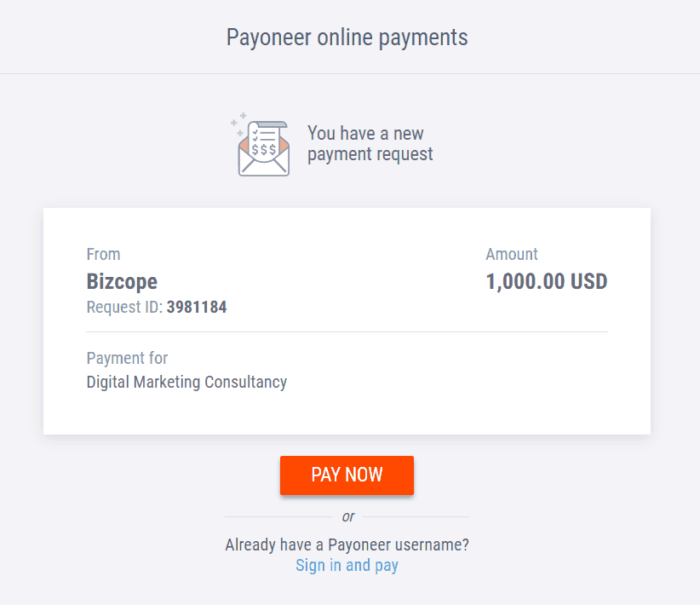Open the Sign in and pay link
The width and height of the screenshot is (700, 605).
(347, 565)
